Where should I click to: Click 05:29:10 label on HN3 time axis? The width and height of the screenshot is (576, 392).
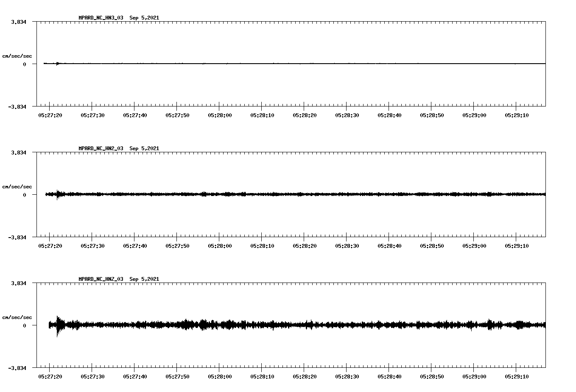[x=517, y=115]
